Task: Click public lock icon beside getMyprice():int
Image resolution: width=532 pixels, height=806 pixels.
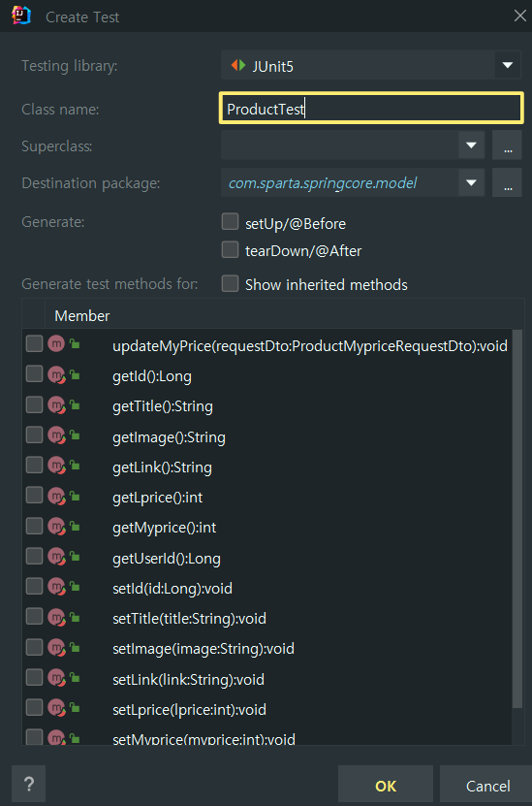Action: (75, 527)
